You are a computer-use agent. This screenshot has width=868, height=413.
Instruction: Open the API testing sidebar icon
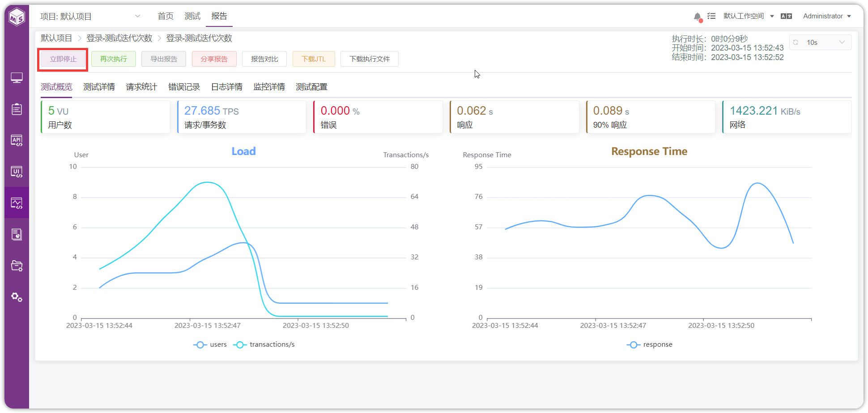point(17,141)
